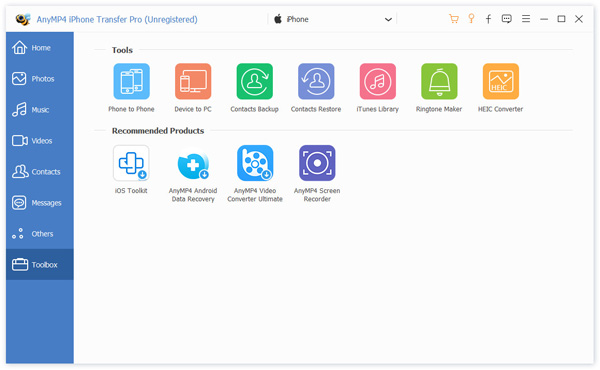Open the HEIC Converter tool
Image resolution: width=600 pixels, height=370 pixels.
501,81
